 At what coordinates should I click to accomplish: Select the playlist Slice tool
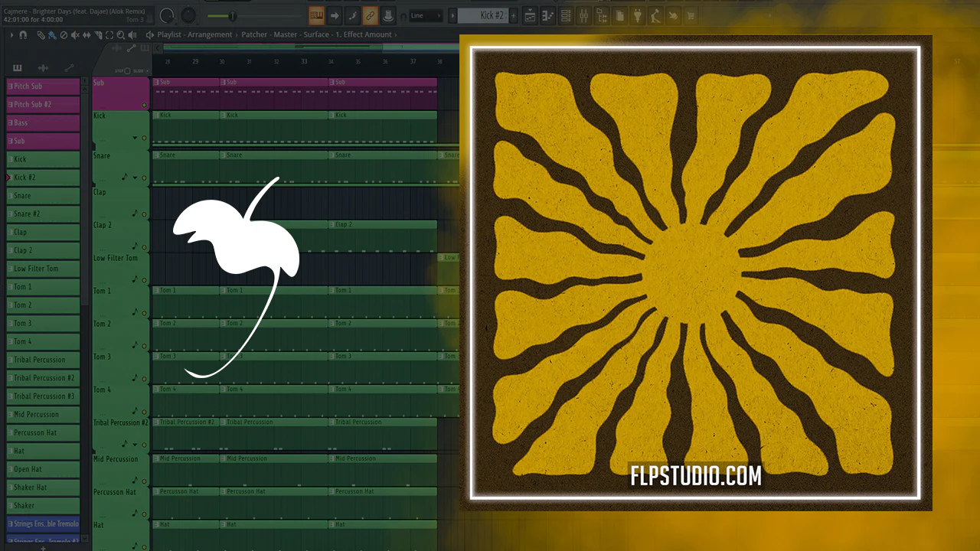[x=98, y=34]
